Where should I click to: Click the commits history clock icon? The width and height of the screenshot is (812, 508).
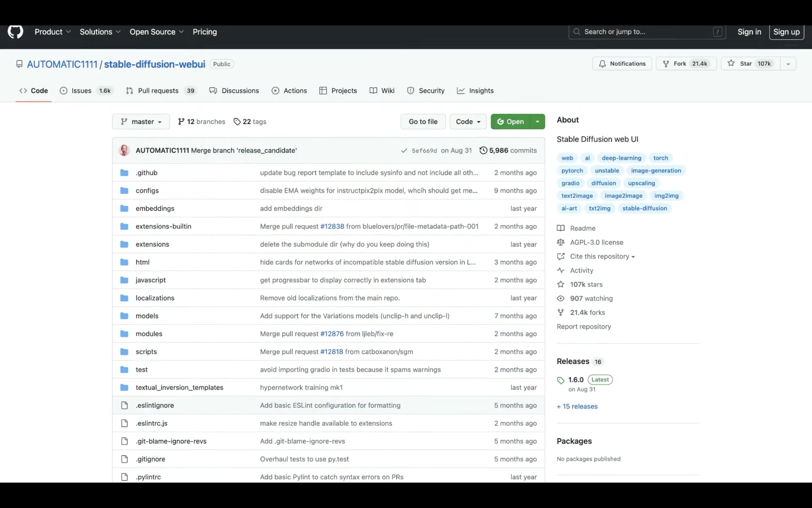tap(483, 150)
